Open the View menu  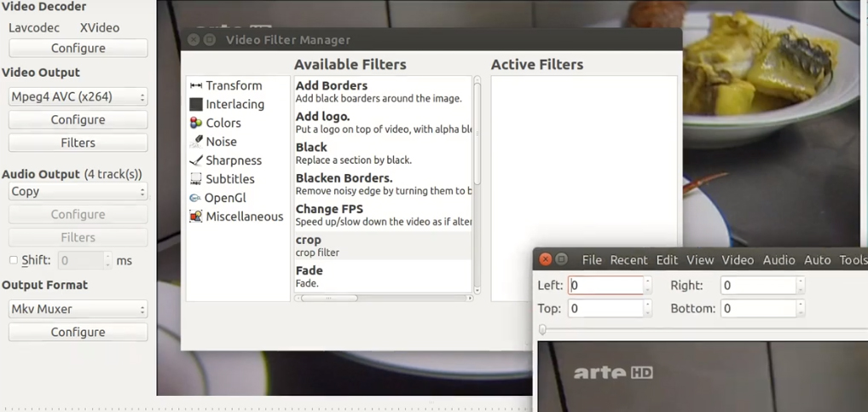click(x=700, y=259)
